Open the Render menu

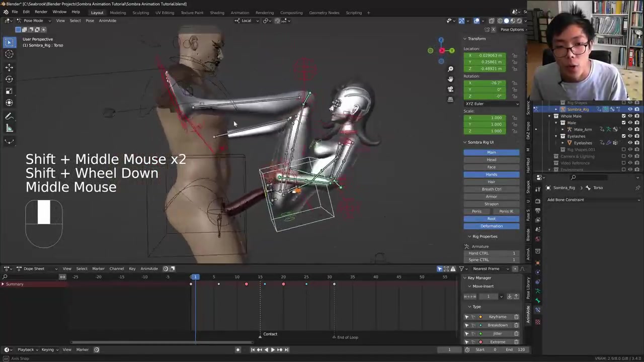41,12
